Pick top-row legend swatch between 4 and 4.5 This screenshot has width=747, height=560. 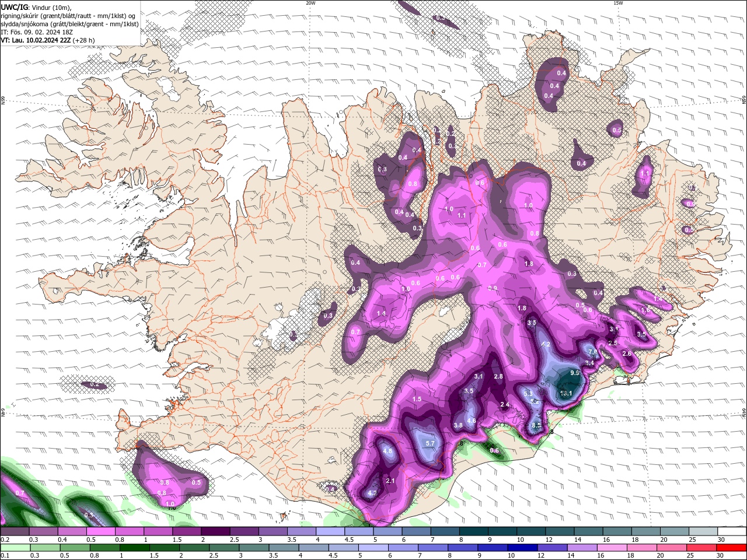(329, 531)
